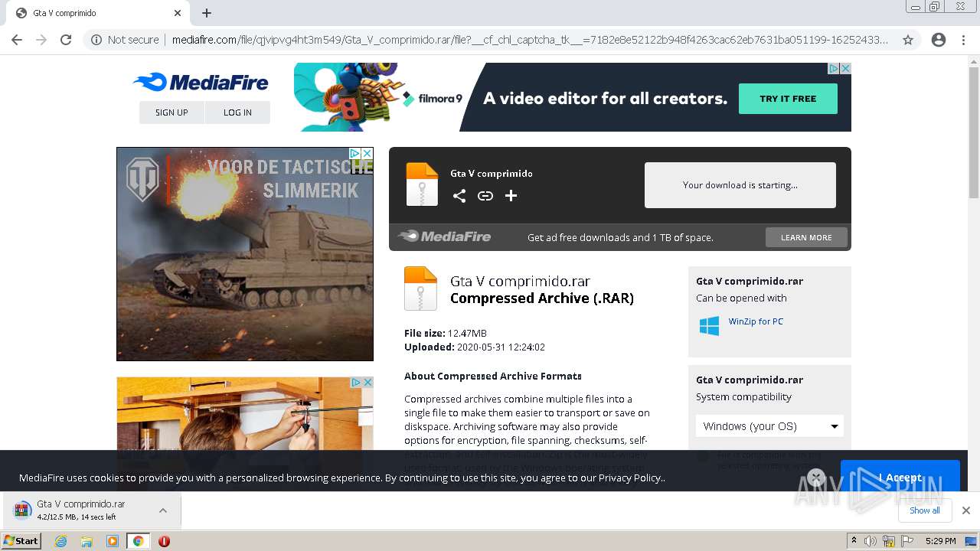
Task: Click the Compressed Archive (.RAR) heading
Action: [542, 298]
